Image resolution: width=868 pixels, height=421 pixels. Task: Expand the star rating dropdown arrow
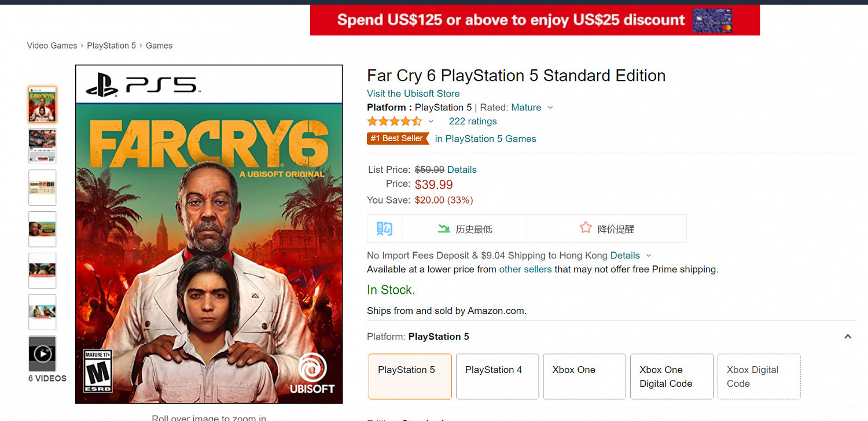[431, 121]
